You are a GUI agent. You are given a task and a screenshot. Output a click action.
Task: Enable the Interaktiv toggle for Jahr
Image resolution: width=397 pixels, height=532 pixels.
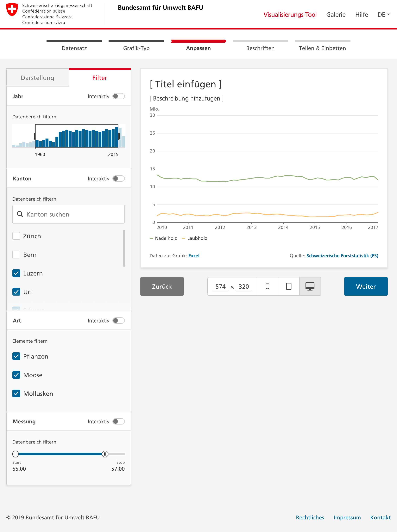(118, 96)
